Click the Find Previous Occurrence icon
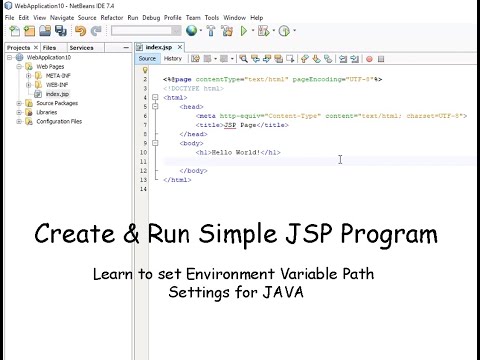This screenshot has height=360, width=480. point(255,59)
